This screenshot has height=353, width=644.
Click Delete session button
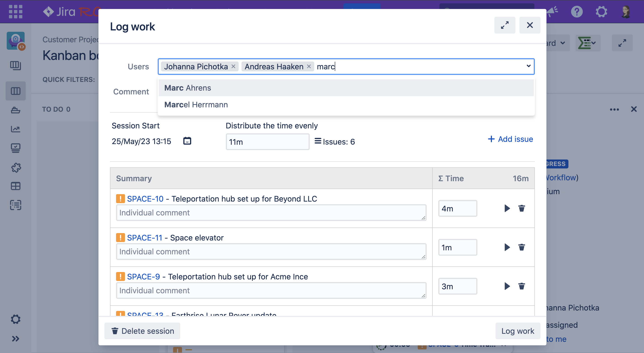coord(142,331)
